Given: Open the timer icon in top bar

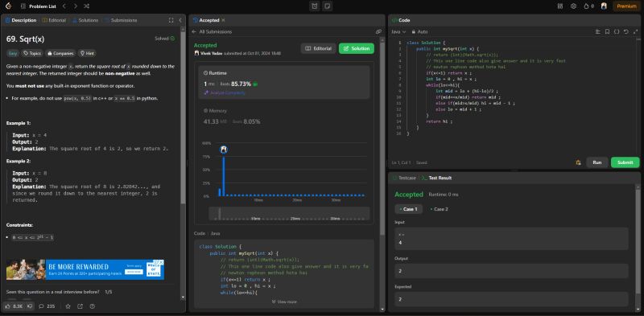Looking at the screenshot, I should (x=315, y=6).
